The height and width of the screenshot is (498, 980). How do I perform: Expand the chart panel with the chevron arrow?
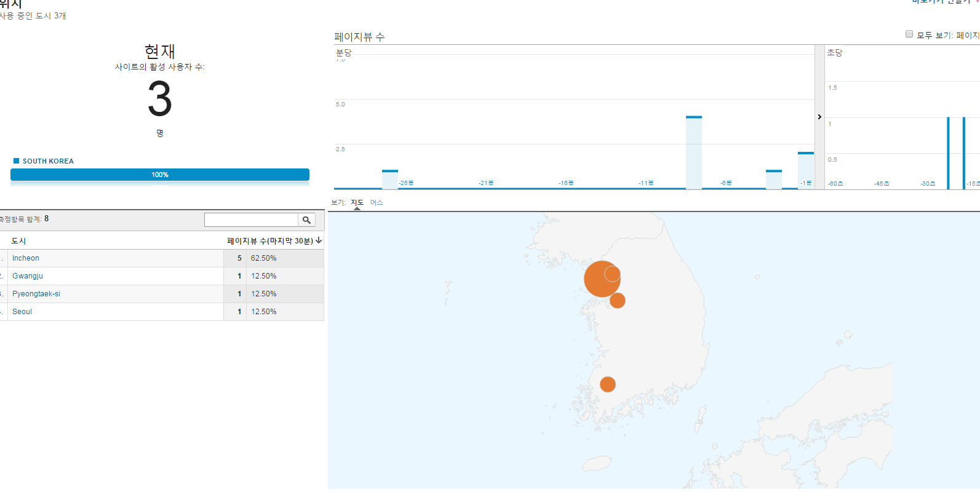819,117
